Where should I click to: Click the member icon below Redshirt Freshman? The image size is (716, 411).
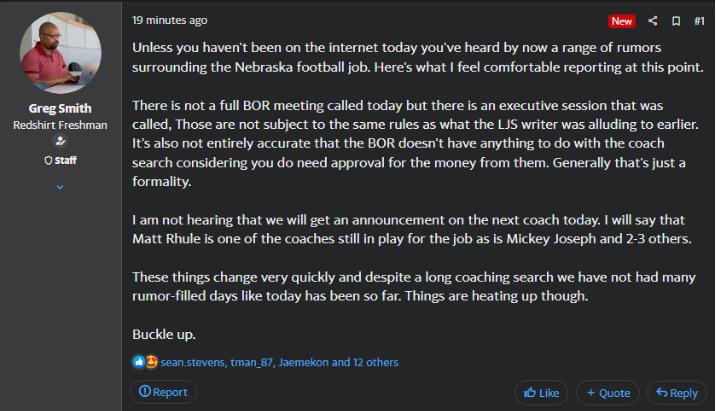[60, 142]
